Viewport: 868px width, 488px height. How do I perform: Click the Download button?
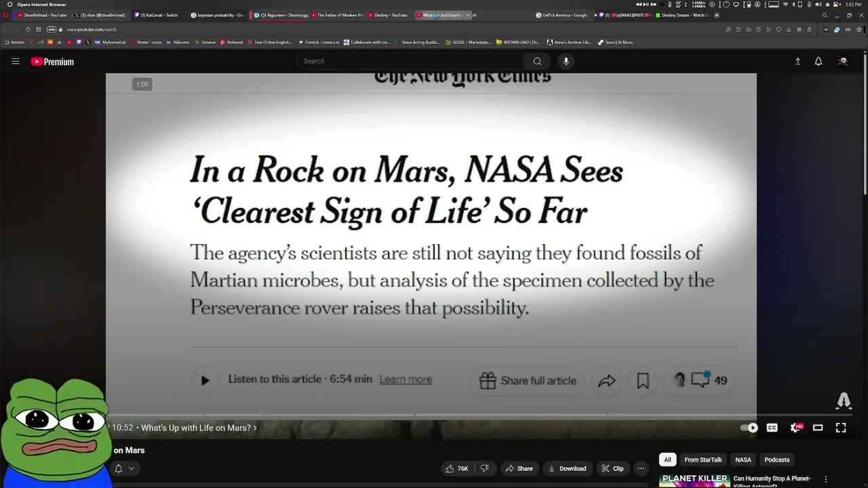click(x=567, y=468)
